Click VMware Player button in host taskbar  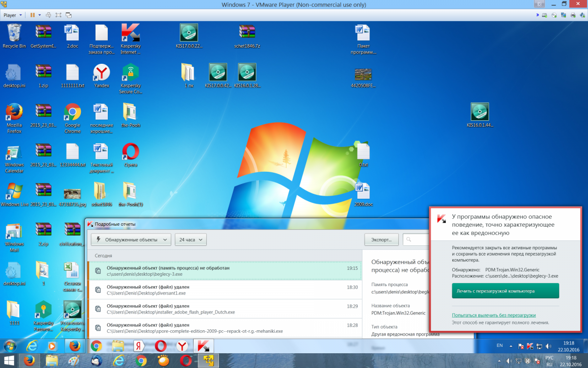(208, 361)
